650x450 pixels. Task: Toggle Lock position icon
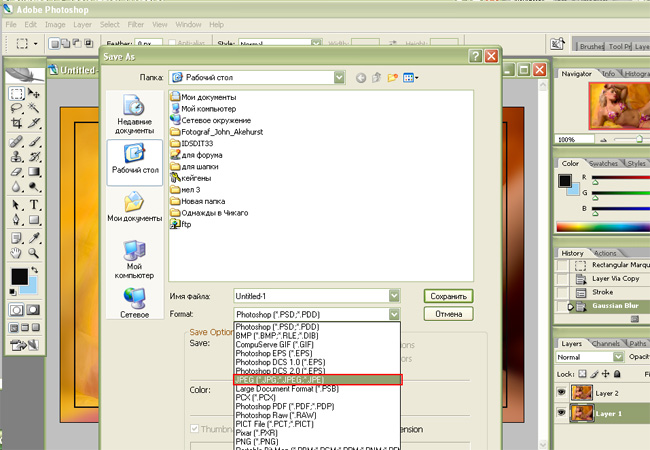(606, 374)
